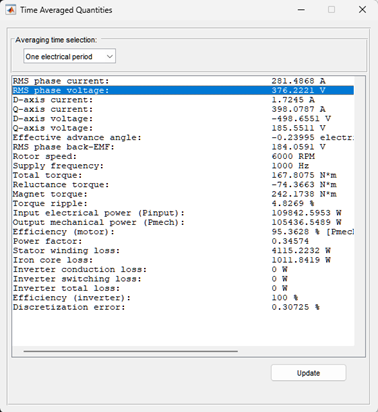378x412 pixels.
Task: Click the MATLAB icon in the title bar
Action: tap(11, 10)
